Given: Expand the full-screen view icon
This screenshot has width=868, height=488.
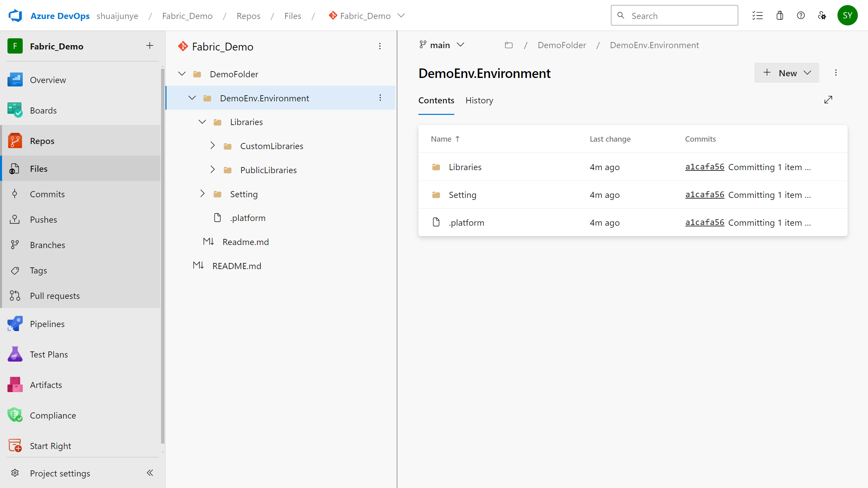Looking at the screenshot, I should click(x=828, y=100).
